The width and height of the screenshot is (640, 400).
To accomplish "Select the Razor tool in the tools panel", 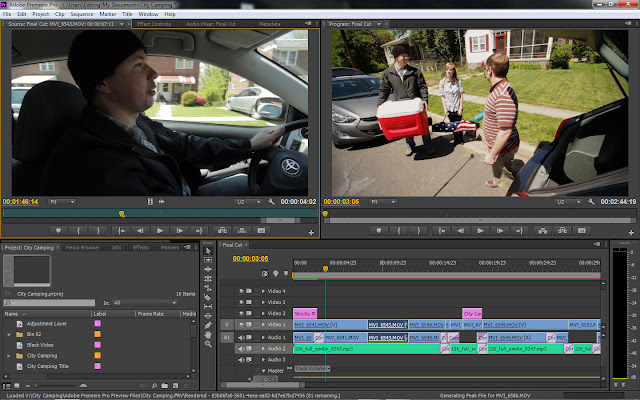I will click(208, 297).
